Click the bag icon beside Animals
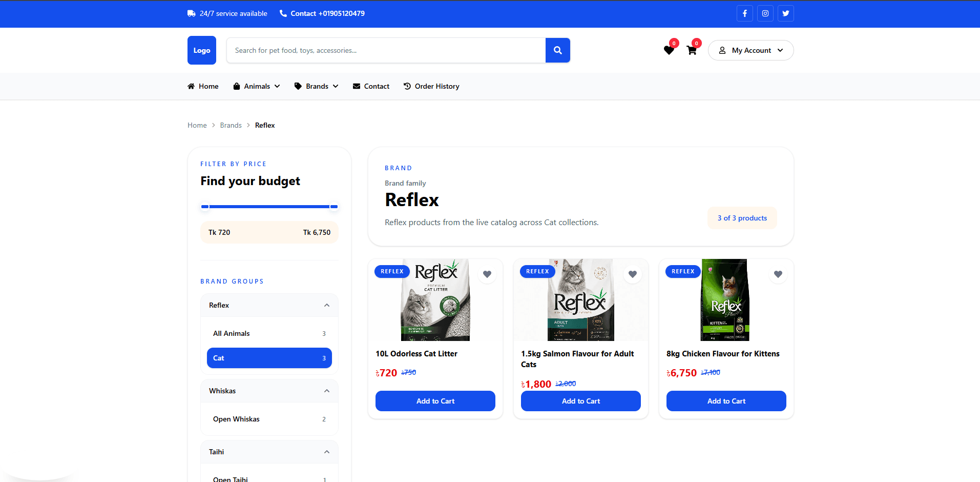Image resolution: width=980 pixels, height=482 pixels. click(x=237, y=86)
